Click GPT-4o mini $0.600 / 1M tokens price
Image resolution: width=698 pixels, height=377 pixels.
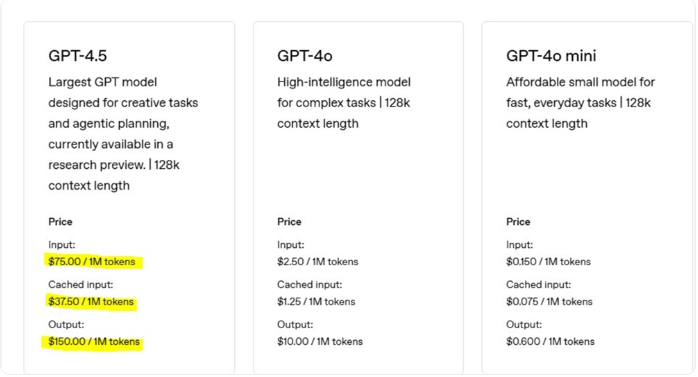550,341
